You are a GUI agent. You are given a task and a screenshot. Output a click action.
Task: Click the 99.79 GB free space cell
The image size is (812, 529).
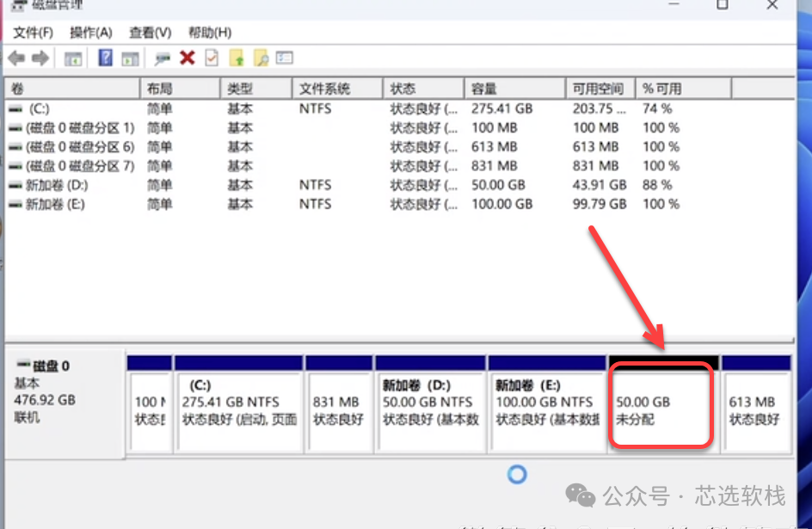pos(600,205)
